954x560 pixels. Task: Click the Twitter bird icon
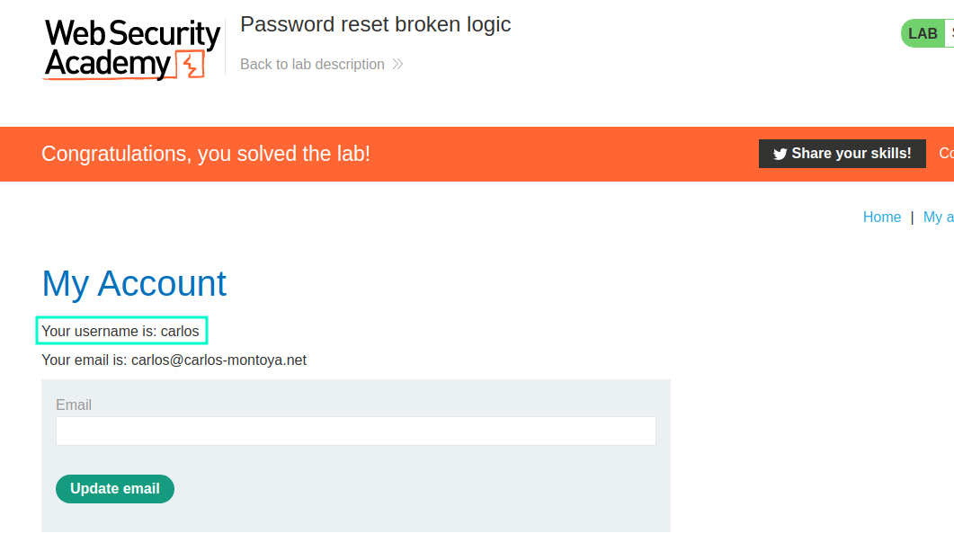(780, 154)
